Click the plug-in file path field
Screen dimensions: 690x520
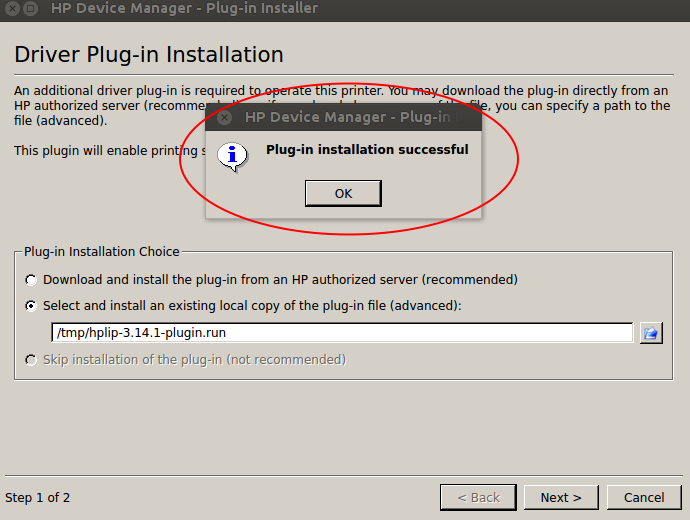coord(342,333)
